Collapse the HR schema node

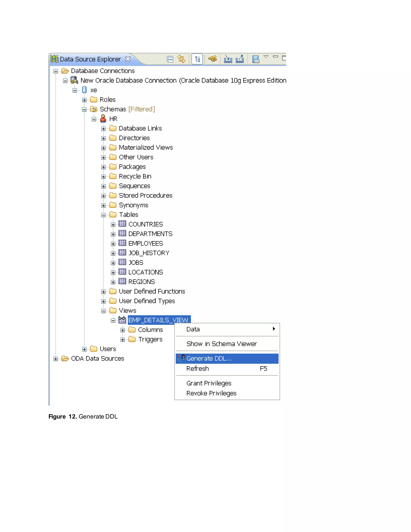[x=94, y=119]
